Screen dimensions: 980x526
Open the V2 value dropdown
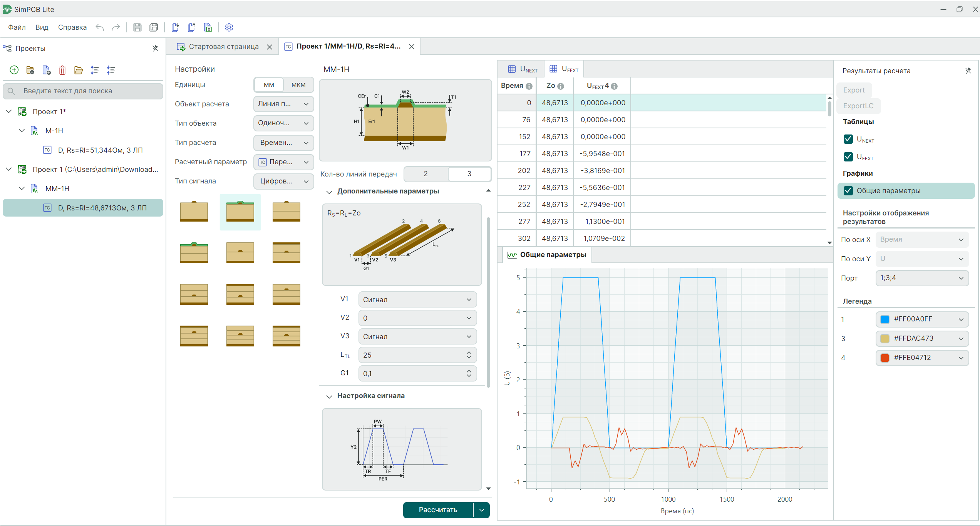tap(417, 318)
